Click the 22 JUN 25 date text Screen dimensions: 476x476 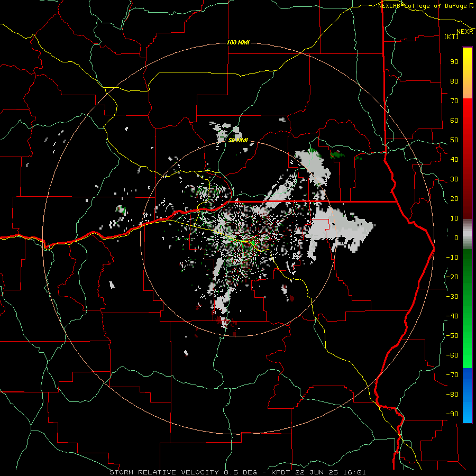click(317, 472)
